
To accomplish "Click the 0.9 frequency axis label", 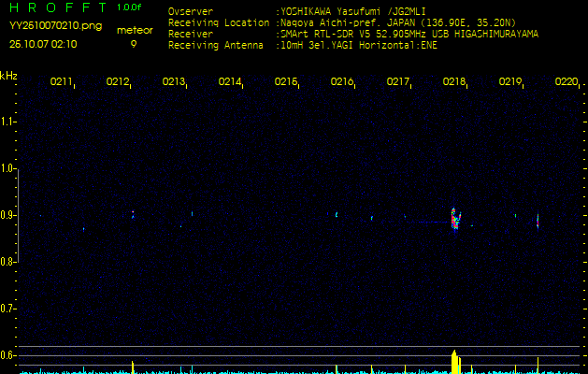I will 8,215.
